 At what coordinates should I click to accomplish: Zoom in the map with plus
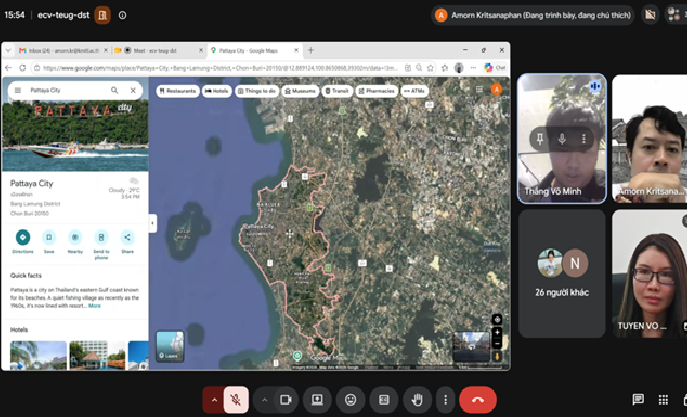point(497,333)
